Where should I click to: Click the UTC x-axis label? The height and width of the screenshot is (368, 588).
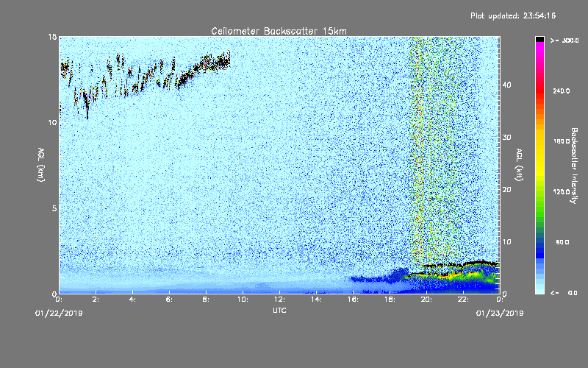(279, 310)
